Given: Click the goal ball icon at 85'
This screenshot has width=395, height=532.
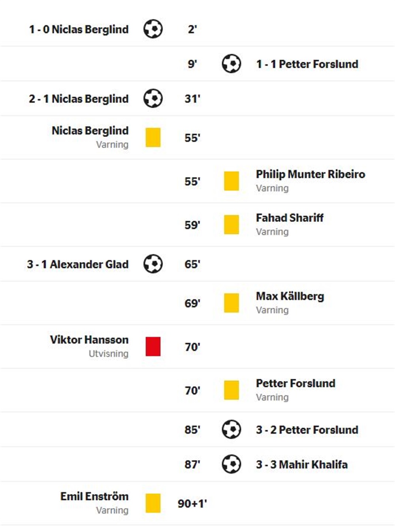Looking at the screenshot, I should 231,429.
